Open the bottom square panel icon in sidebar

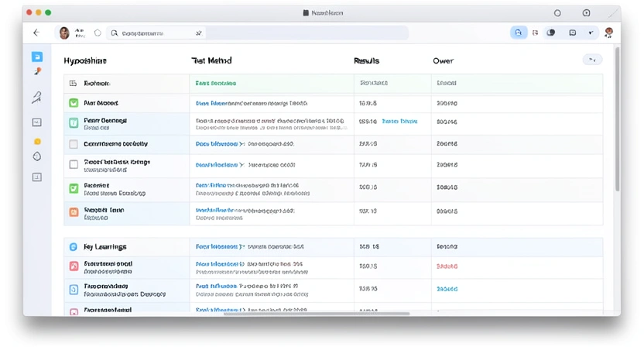pos(37,177)
